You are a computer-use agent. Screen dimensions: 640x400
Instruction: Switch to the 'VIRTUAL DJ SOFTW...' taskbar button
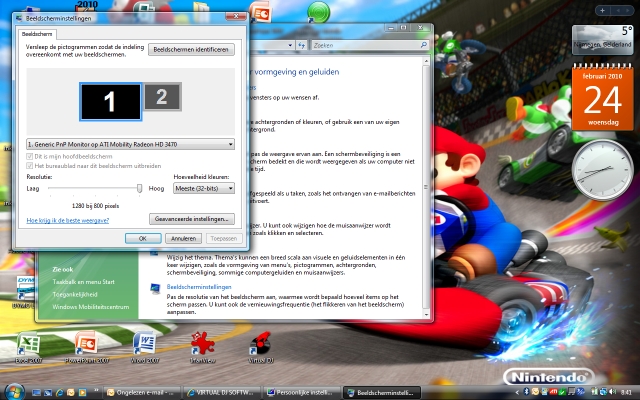coord(221,393)
